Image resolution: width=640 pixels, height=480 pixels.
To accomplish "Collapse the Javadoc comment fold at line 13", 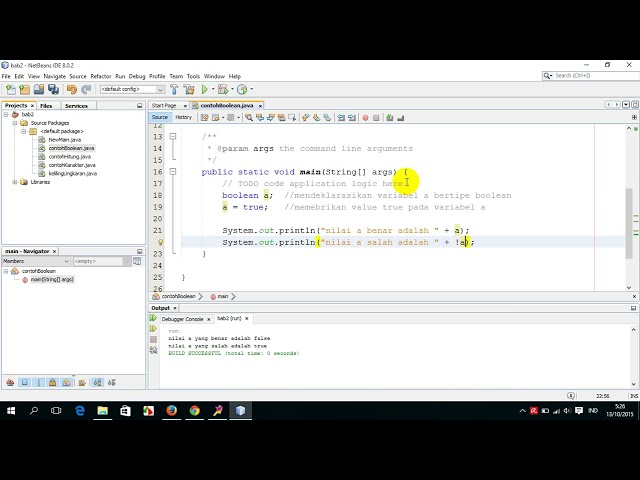I will point(173,136).
